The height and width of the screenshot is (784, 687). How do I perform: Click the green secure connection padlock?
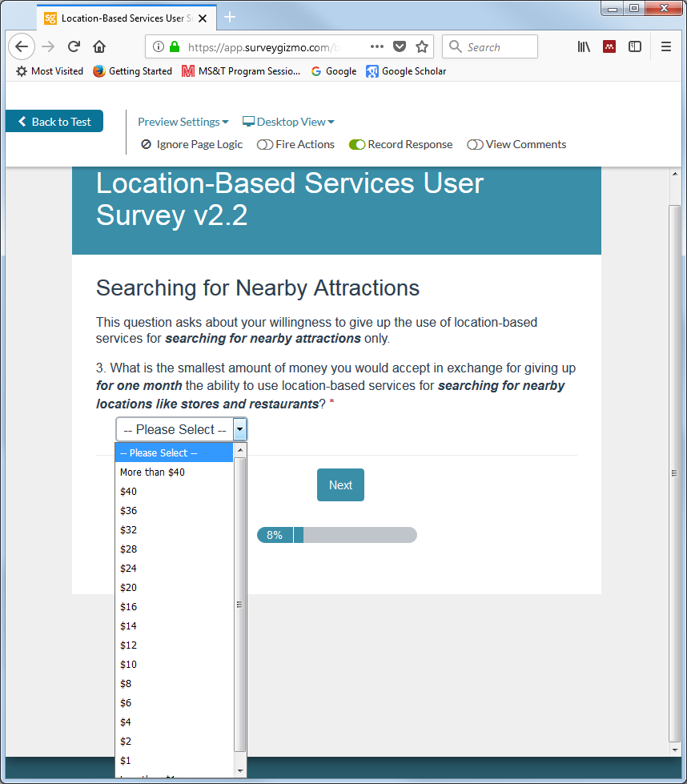coord(175,47)
